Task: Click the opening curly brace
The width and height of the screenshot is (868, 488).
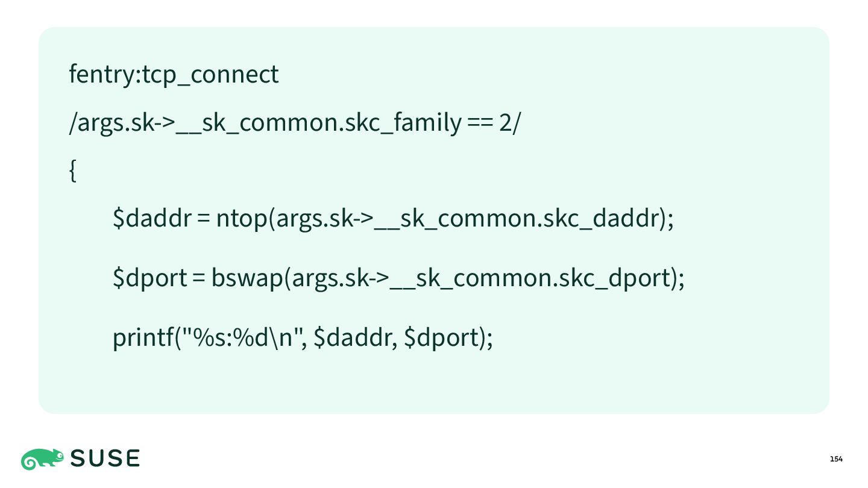Action: (x=72, y=172)
